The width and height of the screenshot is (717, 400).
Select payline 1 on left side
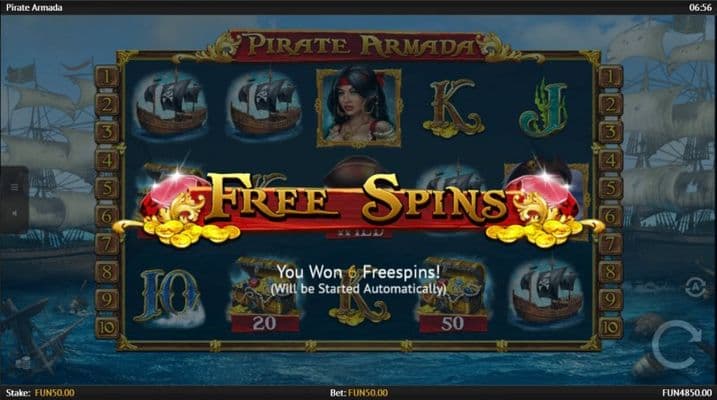107,76
